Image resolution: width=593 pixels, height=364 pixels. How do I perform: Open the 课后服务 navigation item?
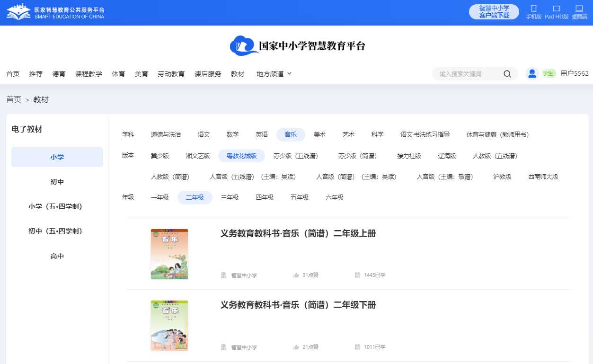coord(208,74)
